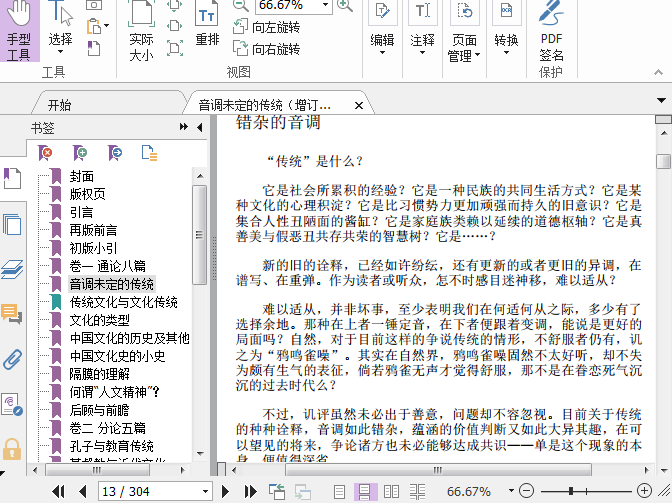The width and height of the screenshot is (672, 503).
Task: Open the 66.67% zoom dropdown in the ribbon
Action: 326,5
